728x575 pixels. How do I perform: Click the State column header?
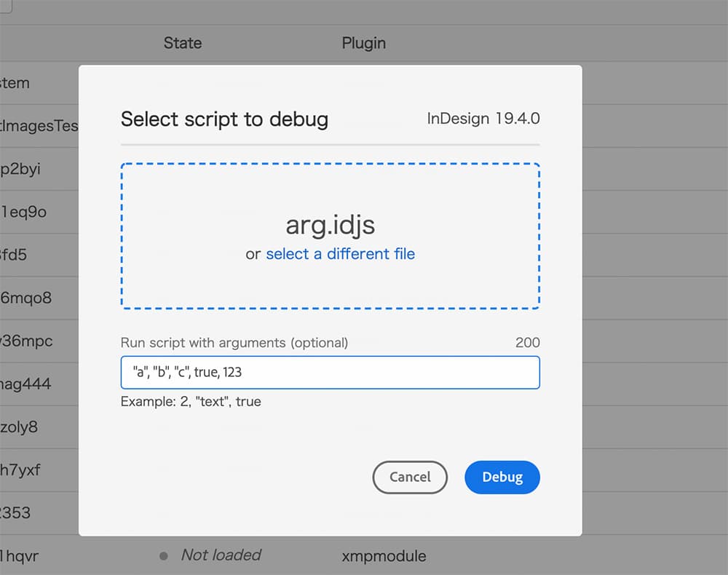[x=182, y=43]
